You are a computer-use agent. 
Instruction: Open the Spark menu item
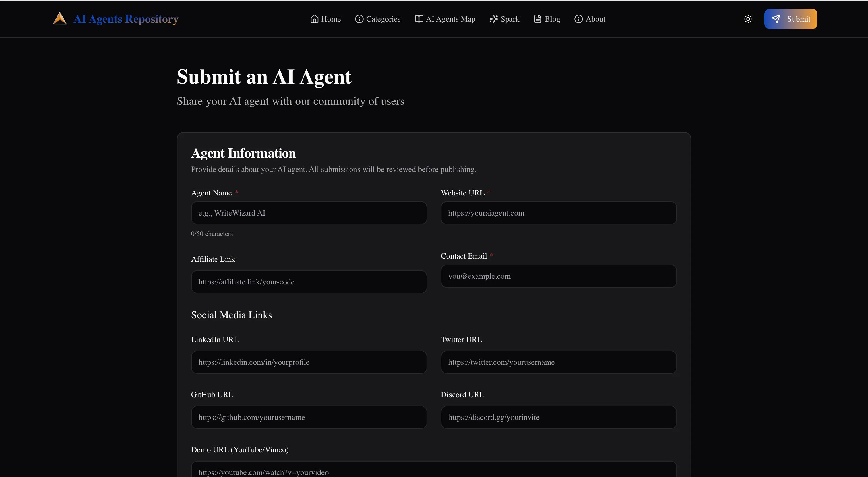pos(504,19)
